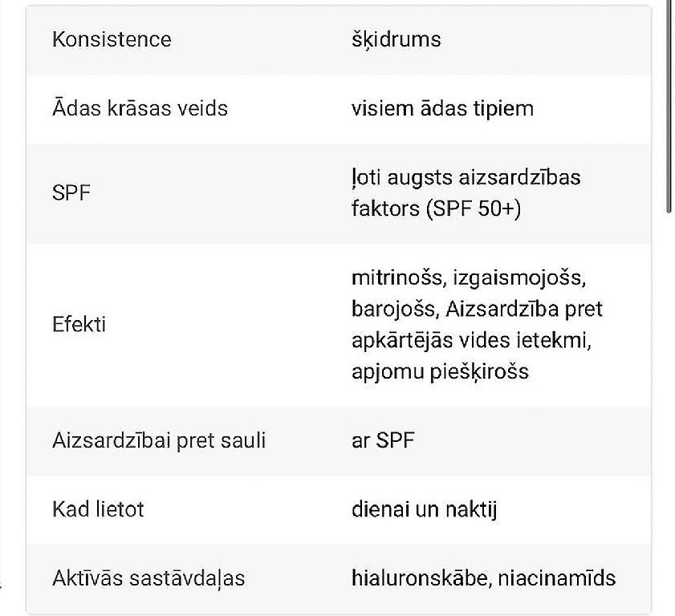The height and width of the screenshot is (616, 675).
Task: Click the Konsistence label
Action: pyautogui.click(x=112, y=39)
